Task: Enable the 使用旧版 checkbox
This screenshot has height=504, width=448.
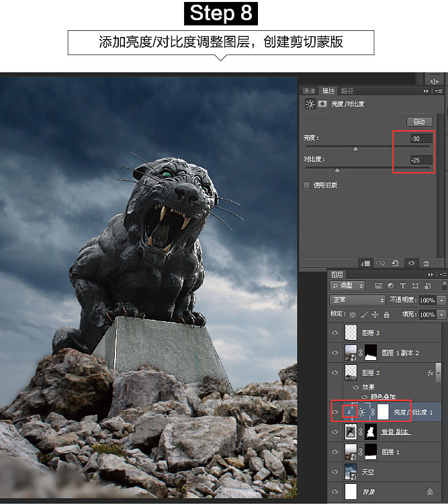Action: click(307, 185)
